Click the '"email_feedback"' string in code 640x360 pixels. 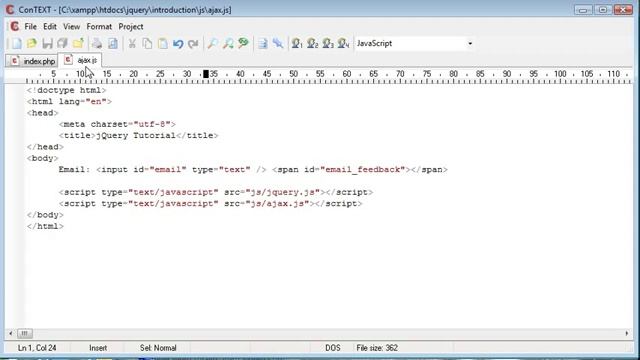click(x=362, y=169)
